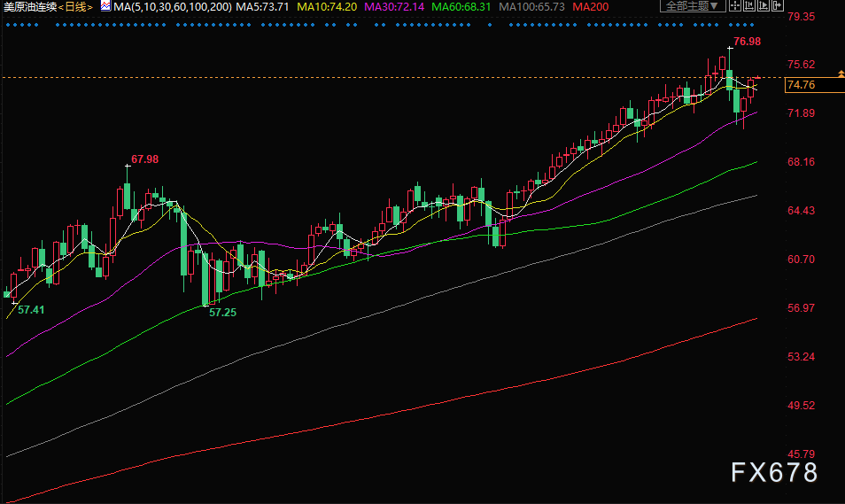This screenshot has height=504, width=845.
Task: Click the 71.89 axis price level
Action: pos(802,113)
